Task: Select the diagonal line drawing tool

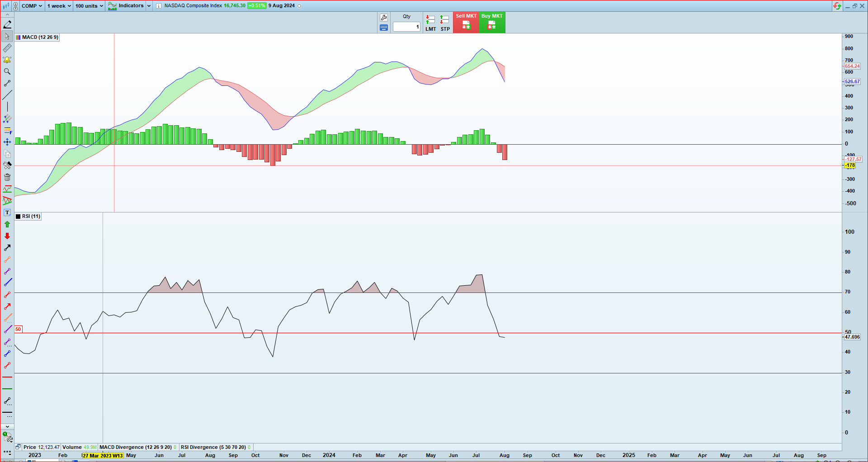Action: click(7, 95)
